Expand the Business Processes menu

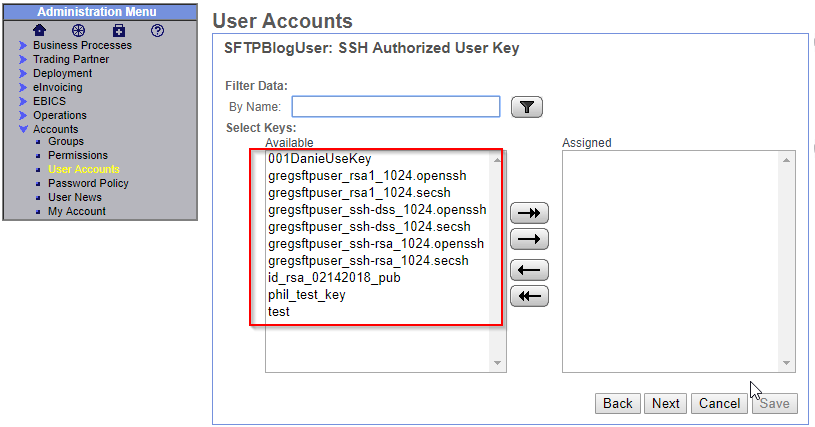pyautogui.click(x=81, y=45)
